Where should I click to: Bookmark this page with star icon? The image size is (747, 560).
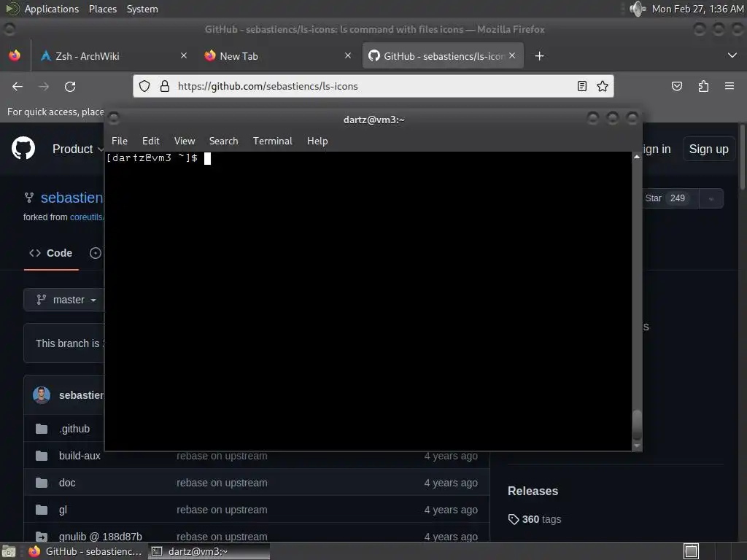point(602,86)
